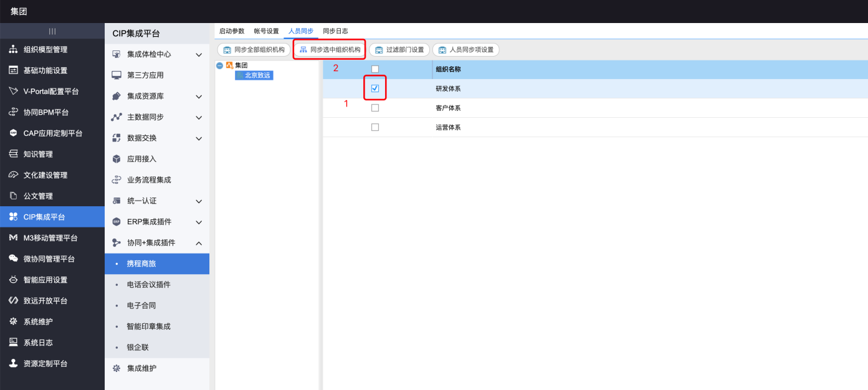This screenshot has width=868, height=390.
Task: Click the 研发体系 row text
Action: 448,88
